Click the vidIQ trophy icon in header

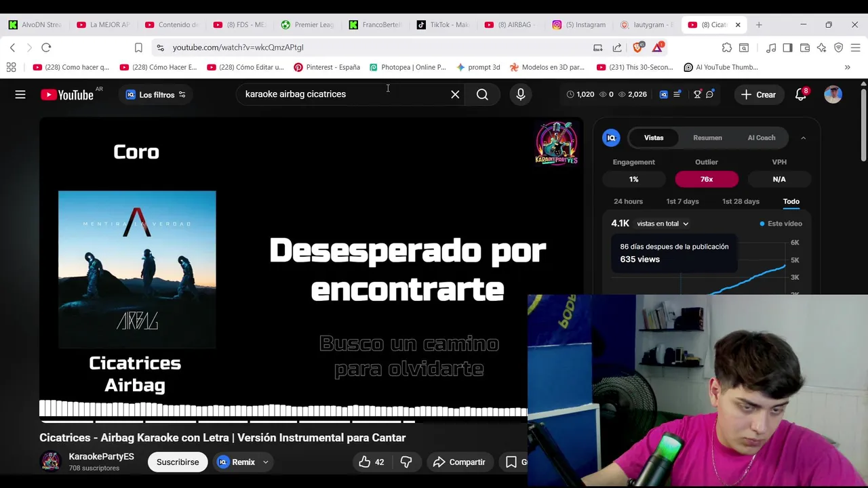point(697,94)
